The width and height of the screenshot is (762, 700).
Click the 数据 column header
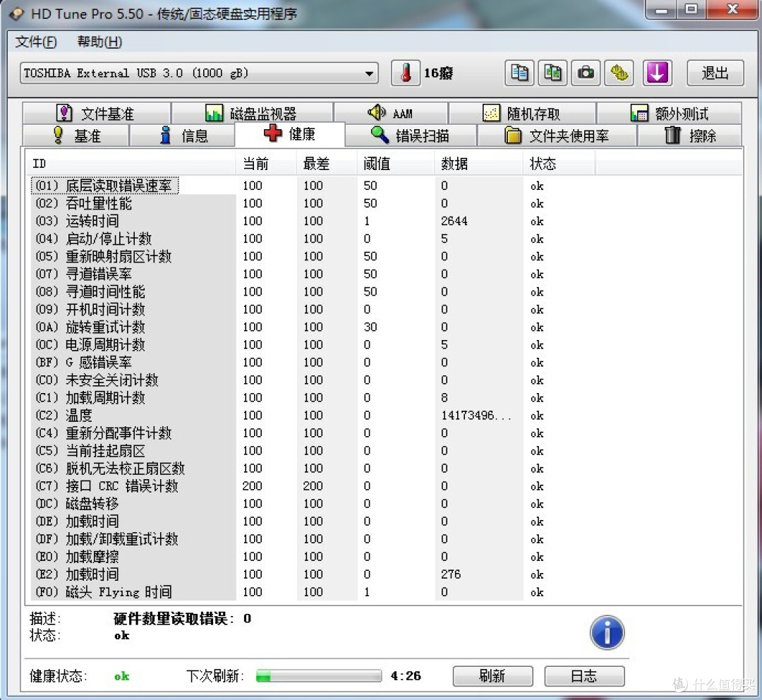[478, 164]
